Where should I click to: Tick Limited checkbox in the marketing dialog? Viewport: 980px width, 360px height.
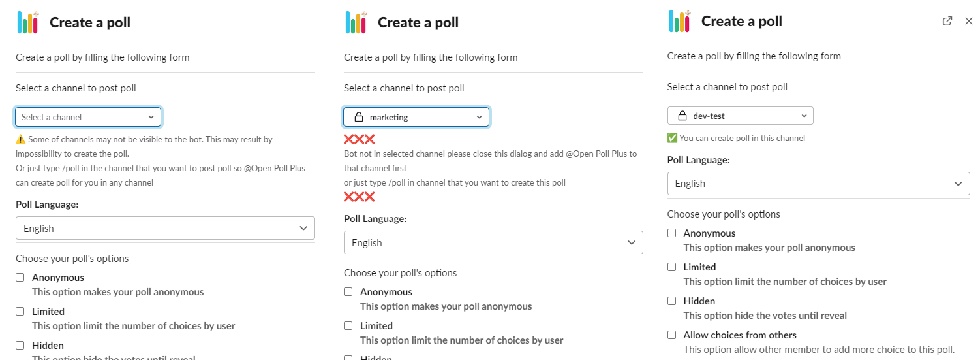(348, 326)
